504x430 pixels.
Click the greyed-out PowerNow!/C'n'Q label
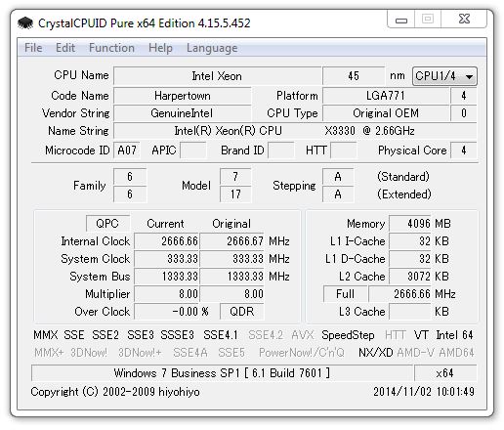coord(302,353)
